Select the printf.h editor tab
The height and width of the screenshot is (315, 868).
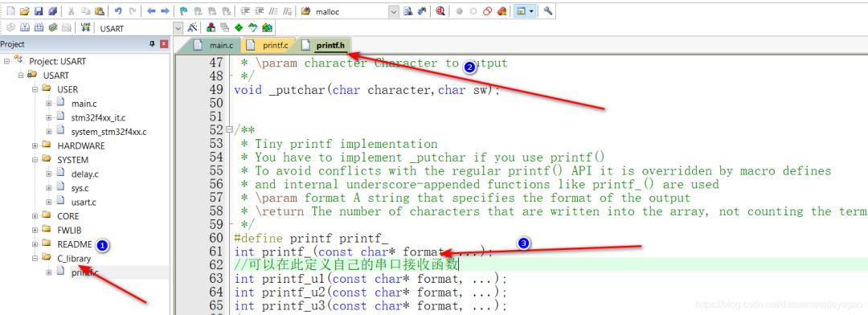tap(324, 45)
